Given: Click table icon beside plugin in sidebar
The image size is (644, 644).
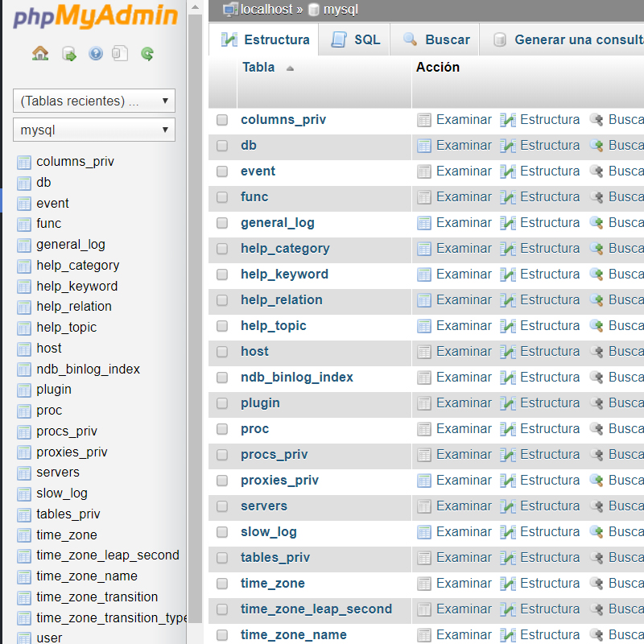Looking at the screenshot, I should point(24,390).
